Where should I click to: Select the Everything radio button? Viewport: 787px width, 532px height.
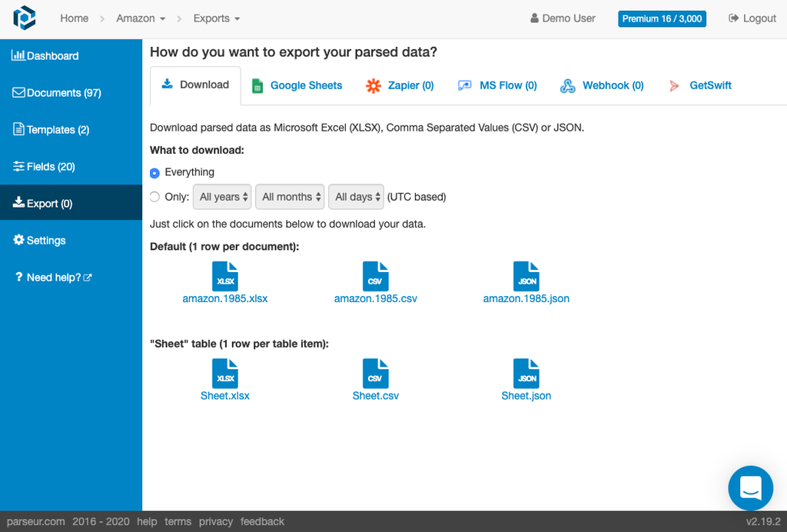pyautogui.click(x=154, y=172)
